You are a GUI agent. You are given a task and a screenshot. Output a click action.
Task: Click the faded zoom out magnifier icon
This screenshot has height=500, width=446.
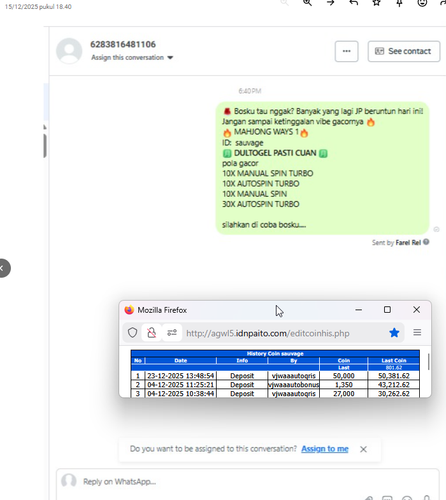coord(284,3)
